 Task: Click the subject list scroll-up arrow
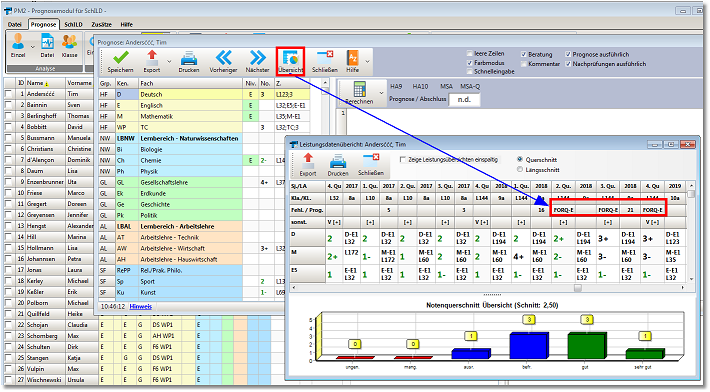(325, 83)
